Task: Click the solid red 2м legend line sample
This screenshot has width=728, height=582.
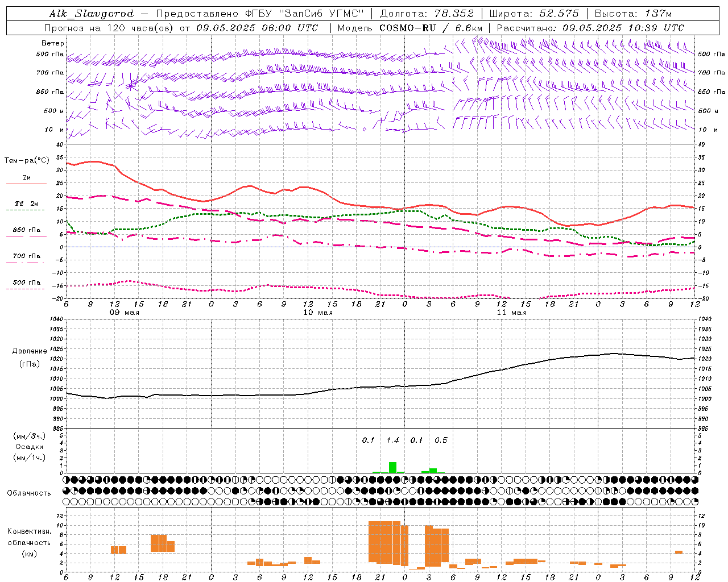Action: [26, 184]
